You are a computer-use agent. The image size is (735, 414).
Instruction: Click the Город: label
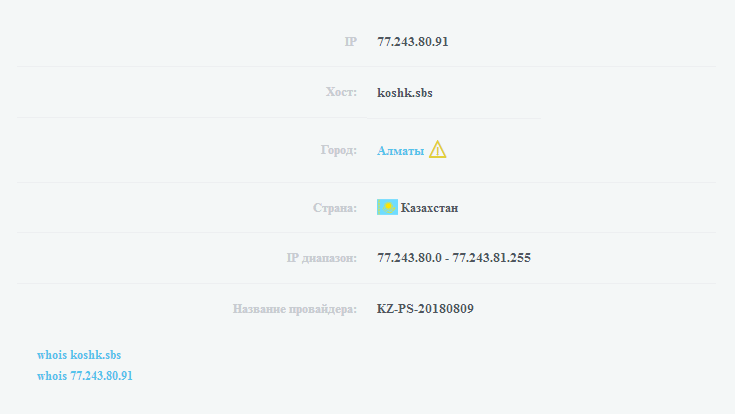(x=338, y=150)
